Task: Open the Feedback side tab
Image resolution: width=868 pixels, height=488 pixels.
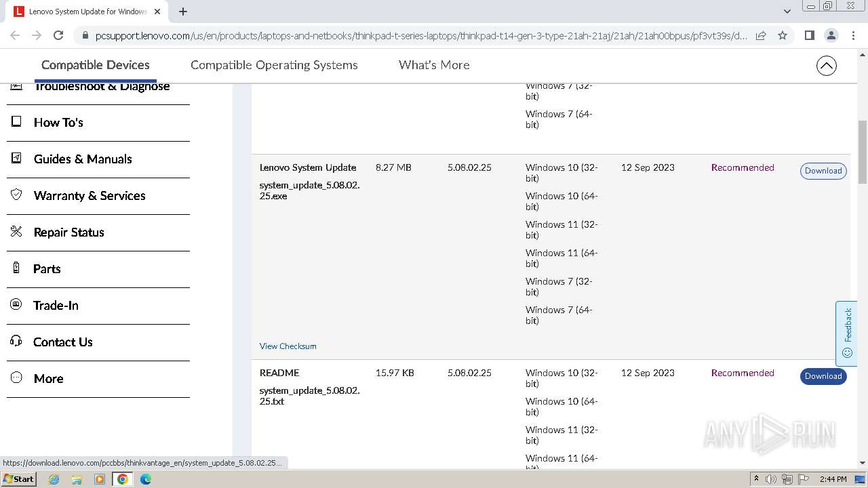Action: click(x=846, y=333)
